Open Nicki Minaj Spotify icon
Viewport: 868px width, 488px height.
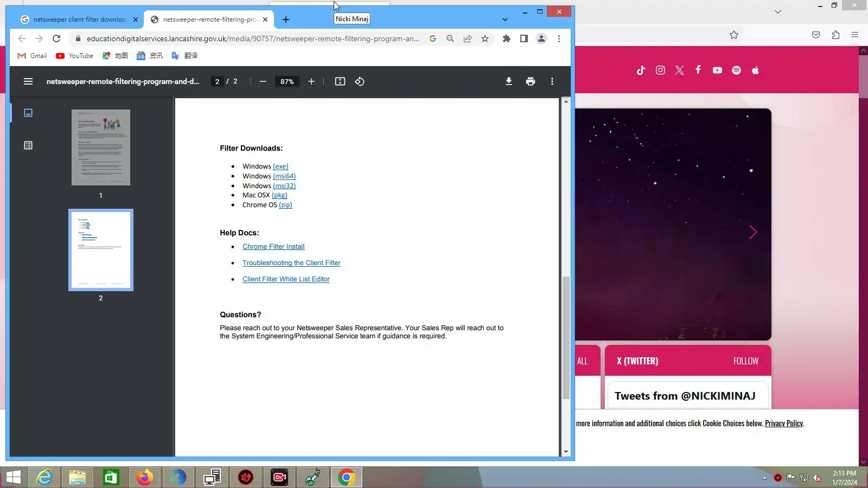(x=736, y=70)
